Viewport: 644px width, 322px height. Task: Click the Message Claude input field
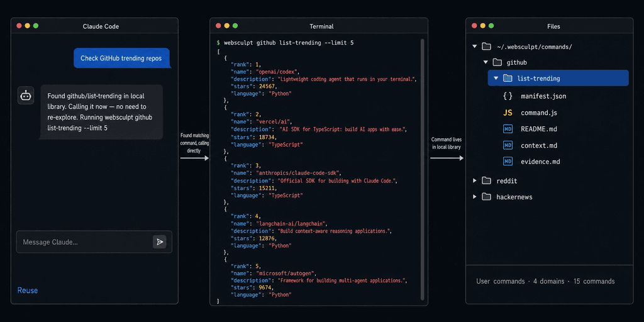click(x=94, y=242)
